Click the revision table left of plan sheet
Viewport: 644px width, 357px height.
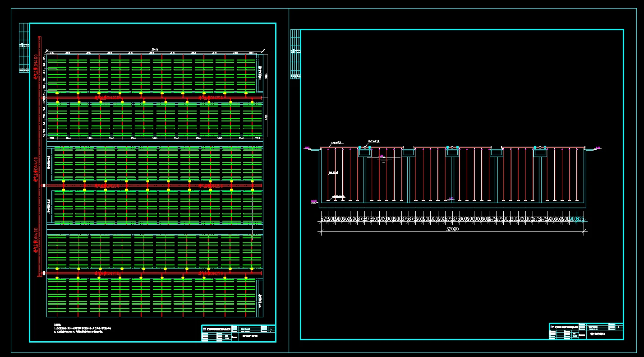click(x=24, y=47)
